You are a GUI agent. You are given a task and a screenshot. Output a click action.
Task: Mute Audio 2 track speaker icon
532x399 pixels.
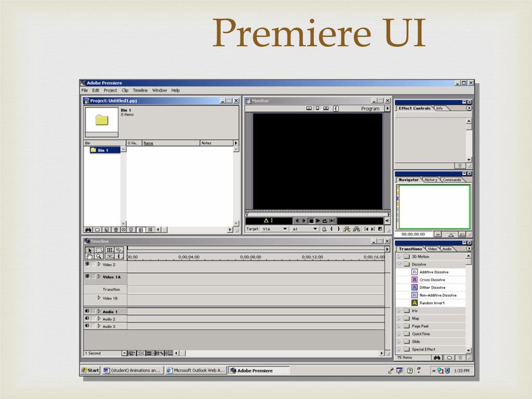pyautogui.click(x=87, y=318)
